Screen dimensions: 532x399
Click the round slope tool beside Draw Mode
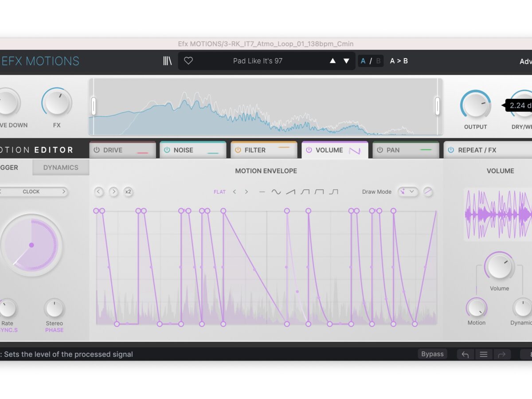click(428, 192)
